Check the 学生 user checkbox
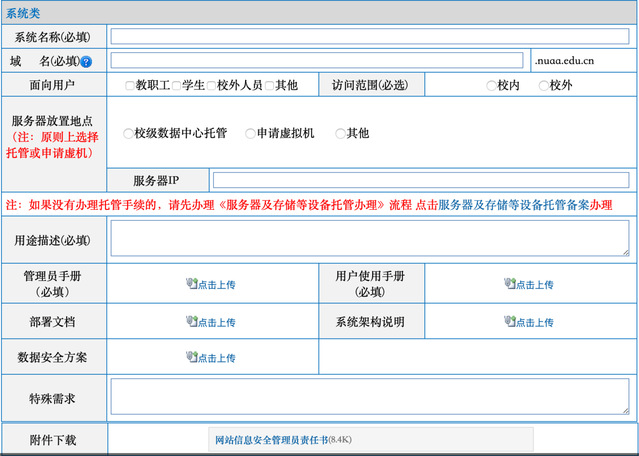The width and height of the screenshot is (639, 456). tap(176, 86)
